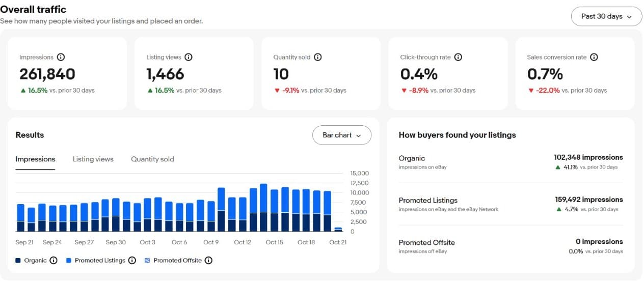This screenshot has width=644, height=282.
Task: Click the 41.1% change for Organic
Action: [571, 167]
